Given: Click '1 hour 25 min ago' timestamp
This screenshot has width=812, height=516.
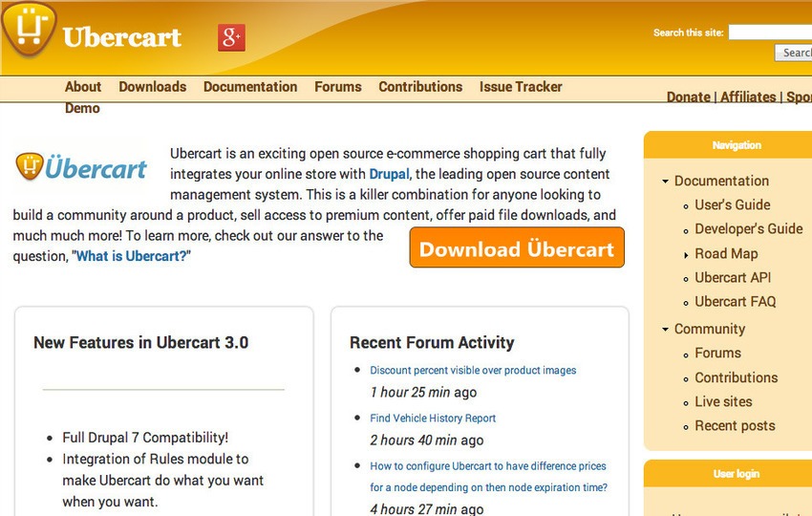Looking at the screenshot, I should pos(423,392).
